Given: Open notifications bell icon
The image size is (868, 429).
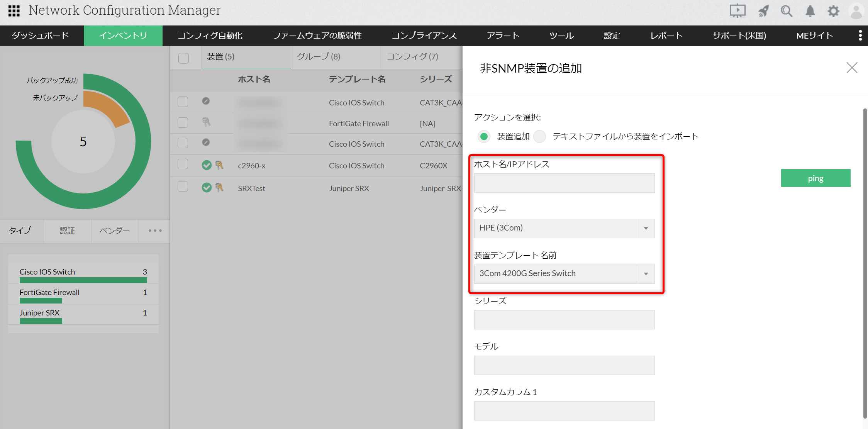Looking at the screenshot, I should click(x=810, y=11).
